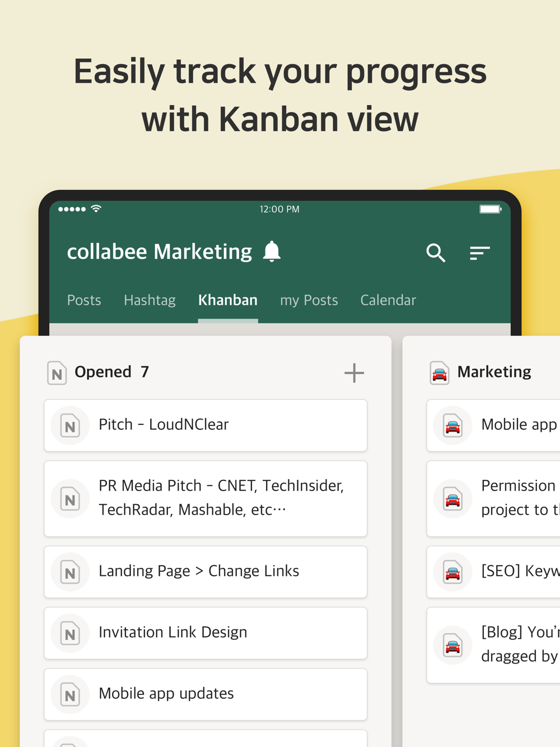
Task: Open the sort/filter lines icon
Action: [480, 253]
